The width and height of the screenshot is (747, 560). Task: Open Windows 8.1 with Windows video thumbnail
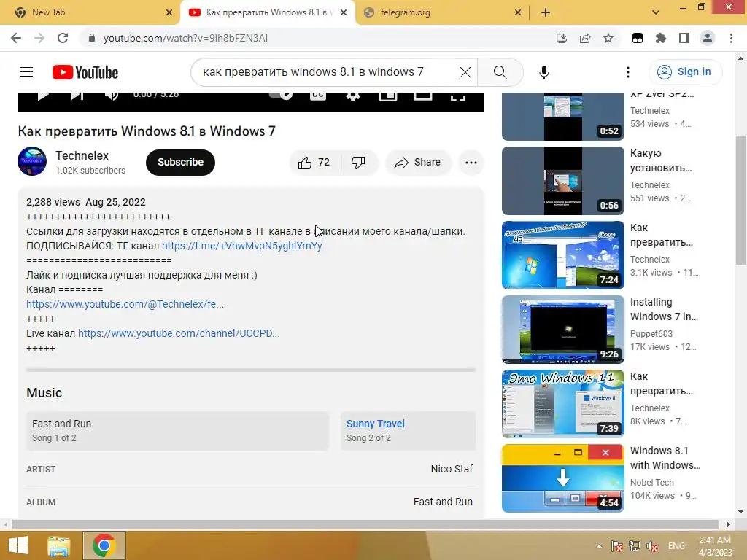pos(562,478)
